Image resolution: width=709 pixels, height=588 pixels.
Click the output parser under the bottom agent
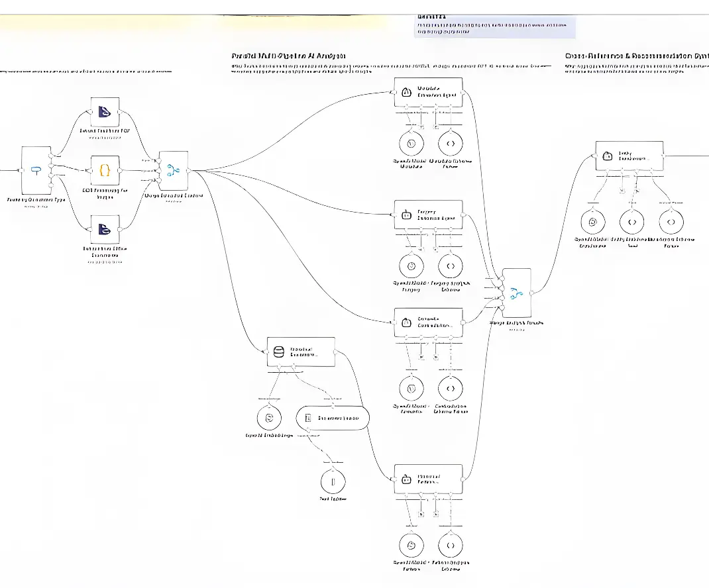coord(451,546)
